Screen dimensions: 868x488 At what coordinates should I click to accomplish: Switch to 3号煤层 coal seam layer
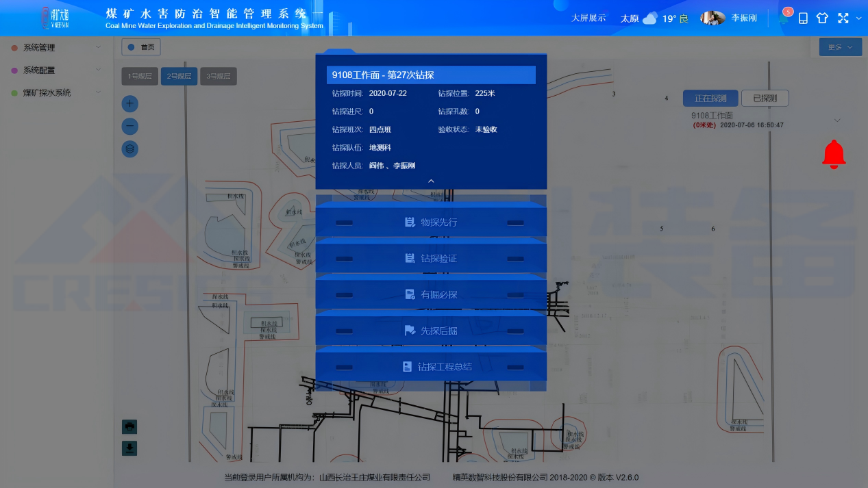(x=219, y=76)
